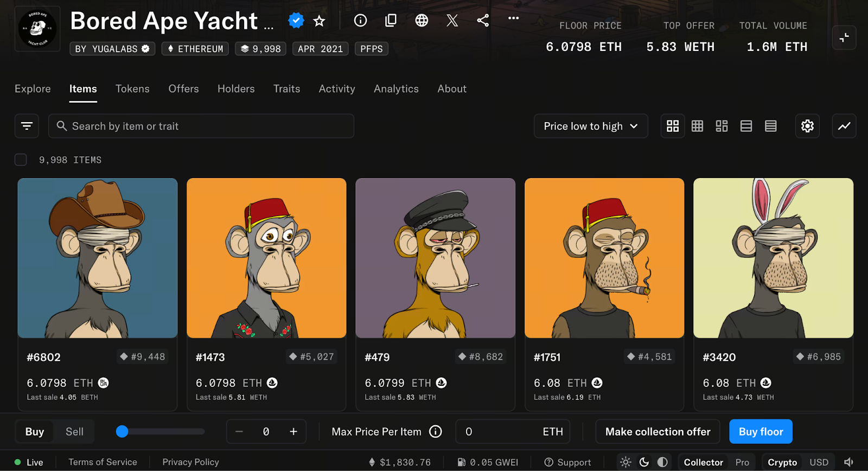Star the Bored Ape collection as favorite
This screenshot has height=471, width=868.
[x=319, y=21]
